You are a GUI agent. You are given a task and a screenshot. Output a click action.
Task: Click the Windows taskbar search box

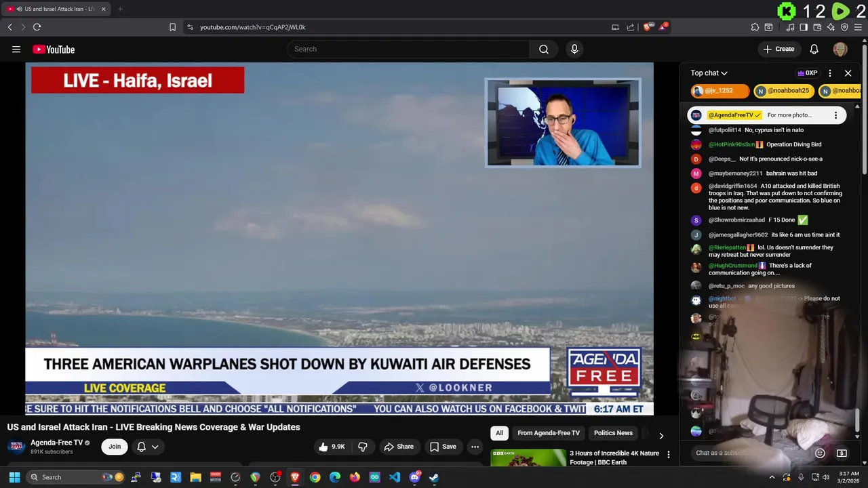pyautogui.click(x=76, y=477)
